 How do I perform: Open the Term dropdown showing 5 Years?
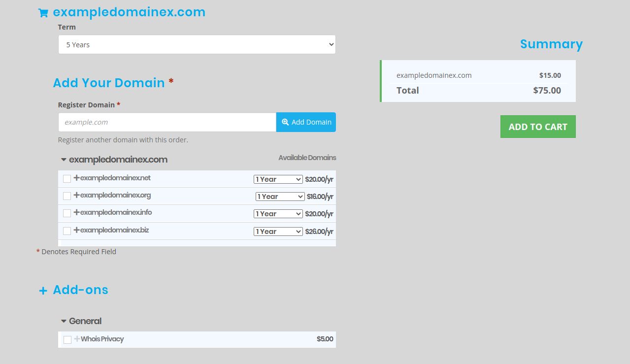197,44
